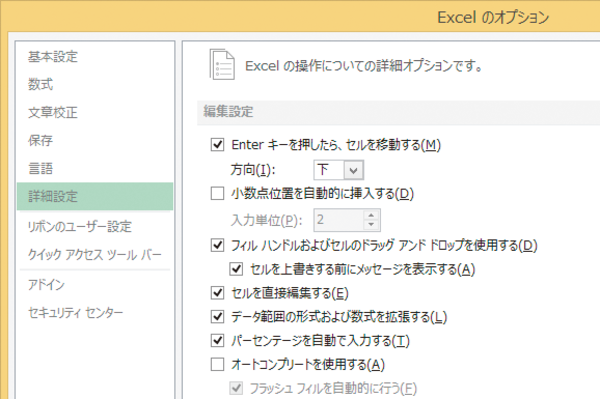Disable パーセンテージを自動で入力する checkbox
The image size is (600, 399).
tap(217, 340)
